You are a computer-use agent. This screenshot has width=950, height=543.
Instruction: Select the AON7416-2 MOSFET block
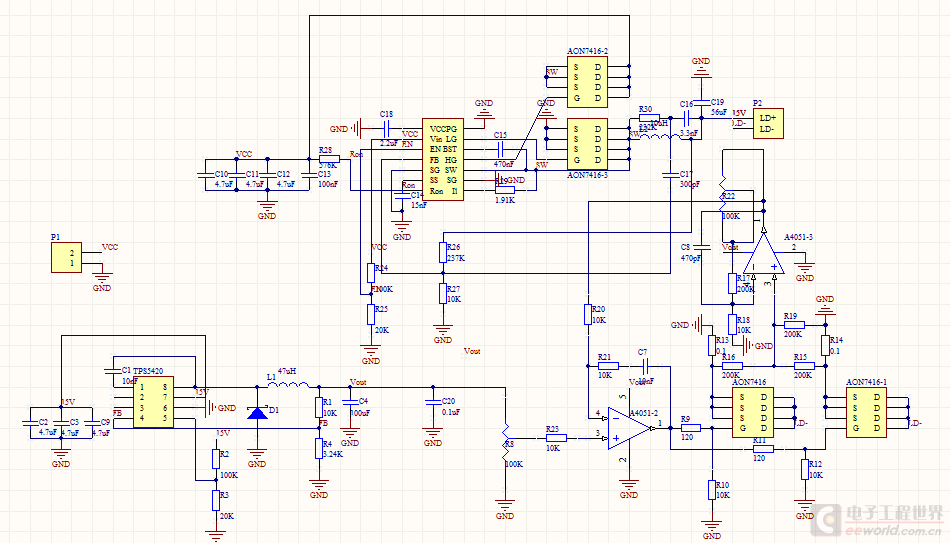pyautogui.click(x=587, y=82)
